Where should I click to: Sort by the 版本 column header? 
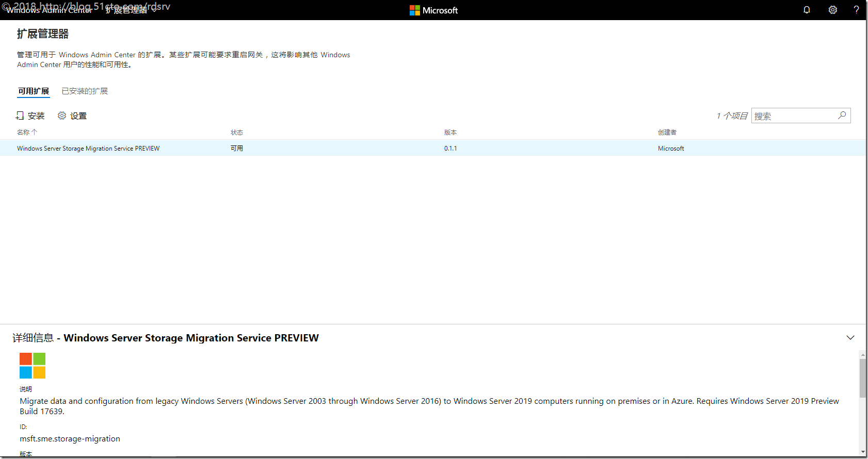(451, 132)
